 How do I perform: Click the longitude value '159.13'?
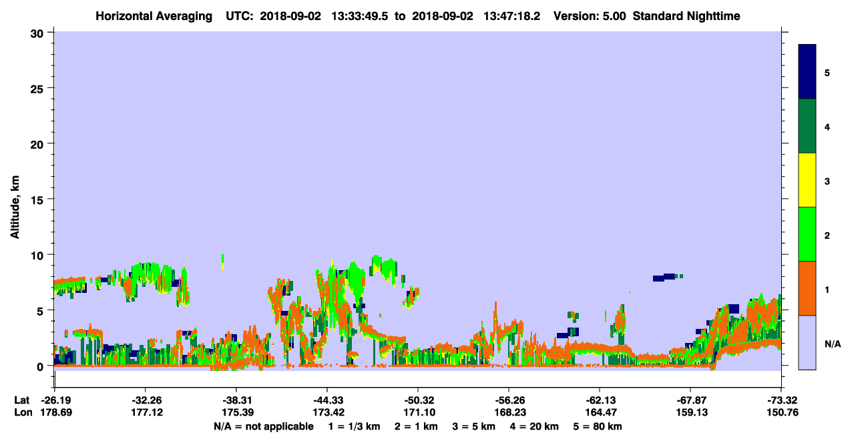[690, 413]
